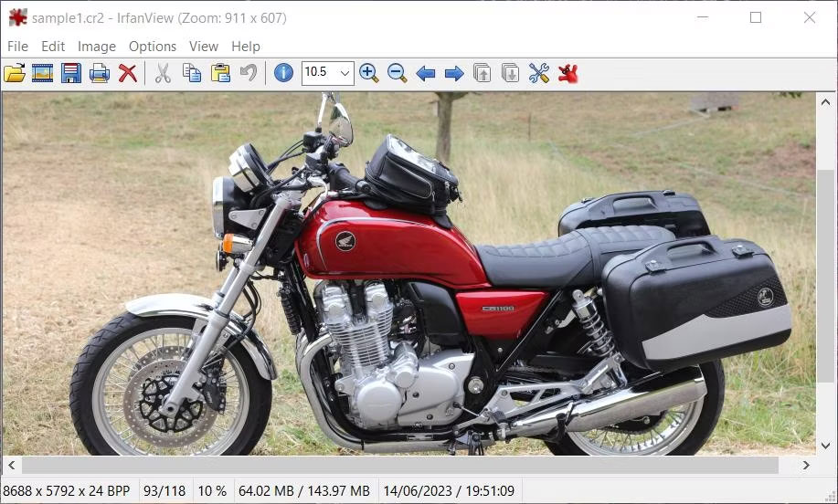Screen dimensions: 838x504
Task: Click the Save floppy disk icon
Action: point(71,73)
